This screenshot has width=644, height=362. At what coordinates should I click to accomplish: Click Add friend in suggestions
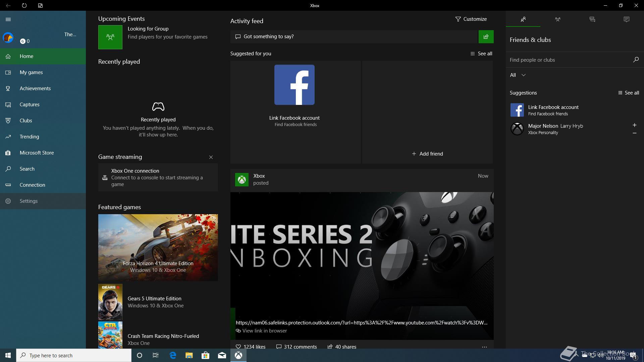pyautogui.click(x=427, y=154)
